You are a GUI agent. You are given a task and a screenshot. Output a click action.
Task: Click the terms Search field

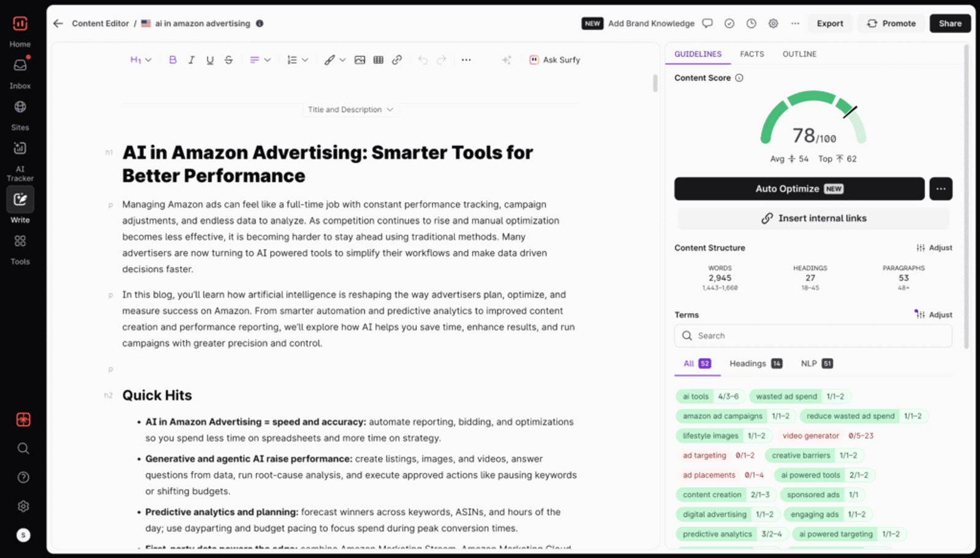[813, 336]
